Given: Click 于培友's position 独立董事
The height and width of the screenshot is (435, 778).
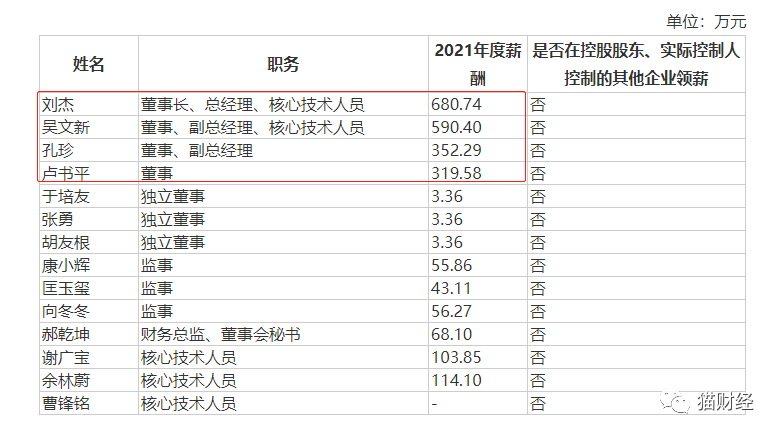Looking at the screenshot, I should pyautogui.click(x=172, y=197).
